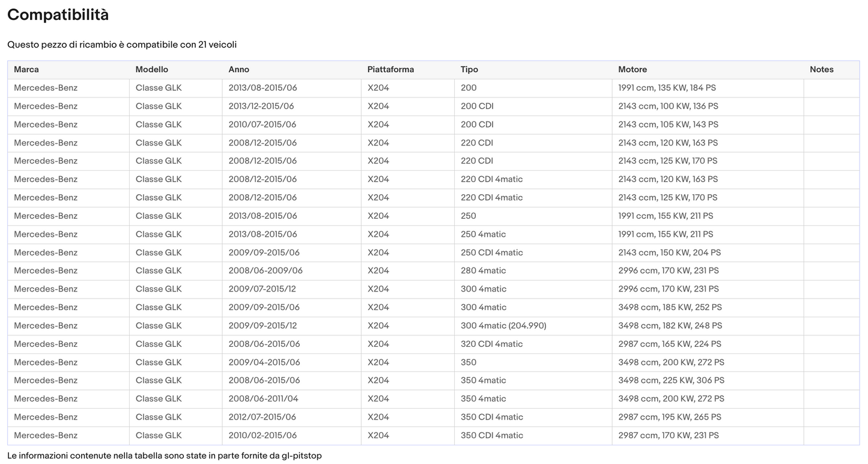Click the year range '2008/06-2011/04'
Image resolution: width=868 pixels, height=464 pixels.
coord(264,398)
